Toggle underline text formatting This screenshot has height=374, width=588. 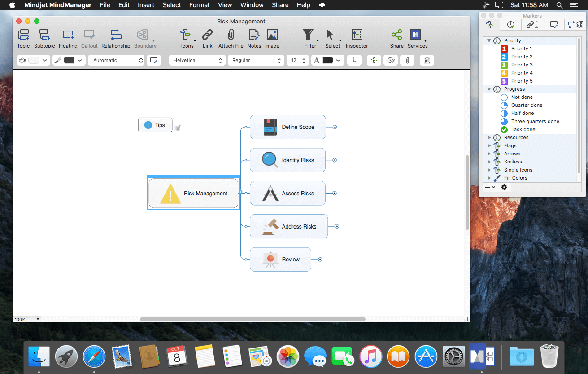click(x=354, y=60)
